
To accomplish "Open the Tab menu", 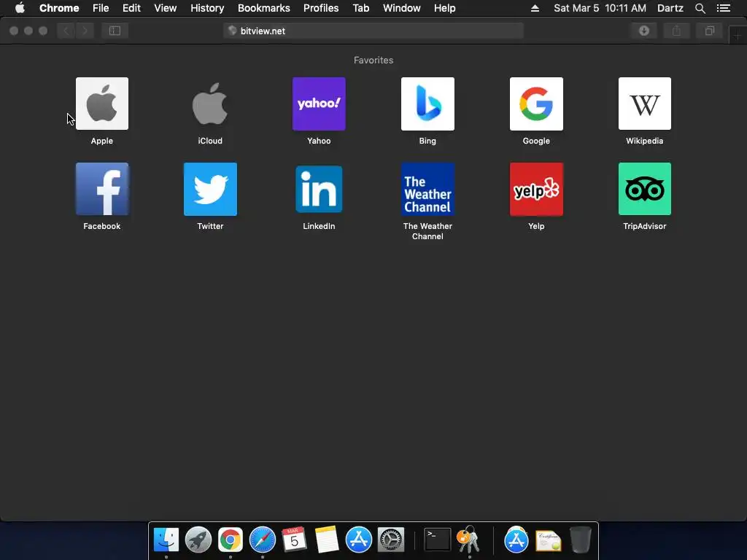I will click(x=361, y=8).
